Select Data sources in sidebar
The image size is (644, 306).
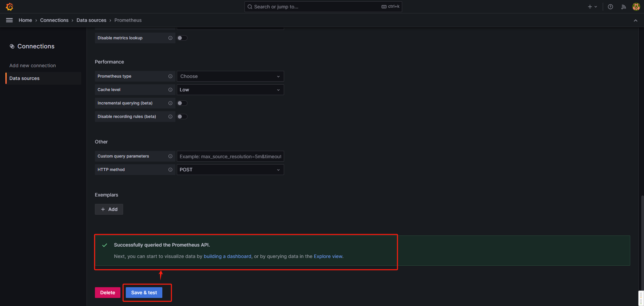pos(43,78)
